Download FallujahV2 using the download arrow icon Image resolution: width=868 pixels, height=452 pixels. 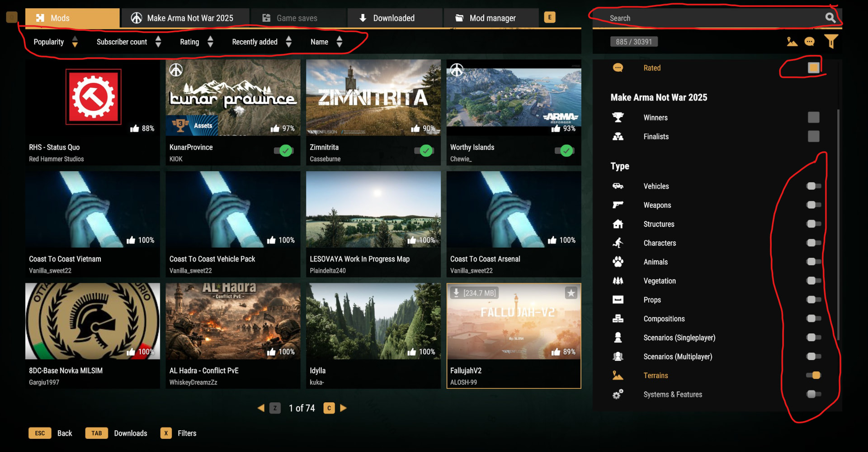click(x=456, y=293)
